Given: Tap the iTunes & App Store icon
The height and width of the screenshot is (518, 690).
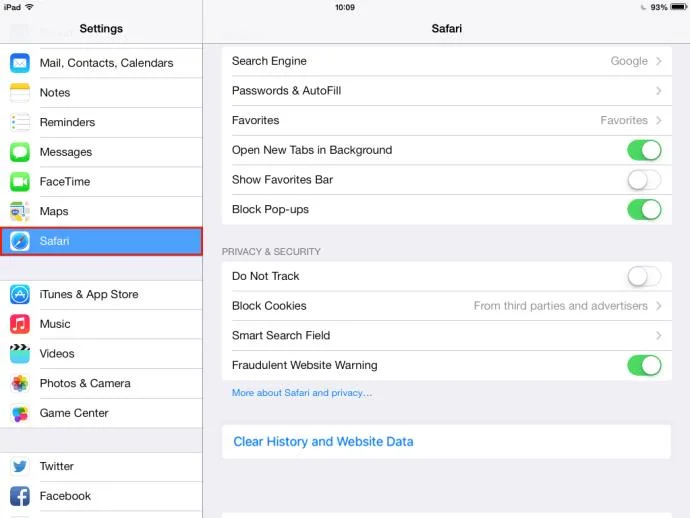Looking at the screenshot, I should (20, 294).
